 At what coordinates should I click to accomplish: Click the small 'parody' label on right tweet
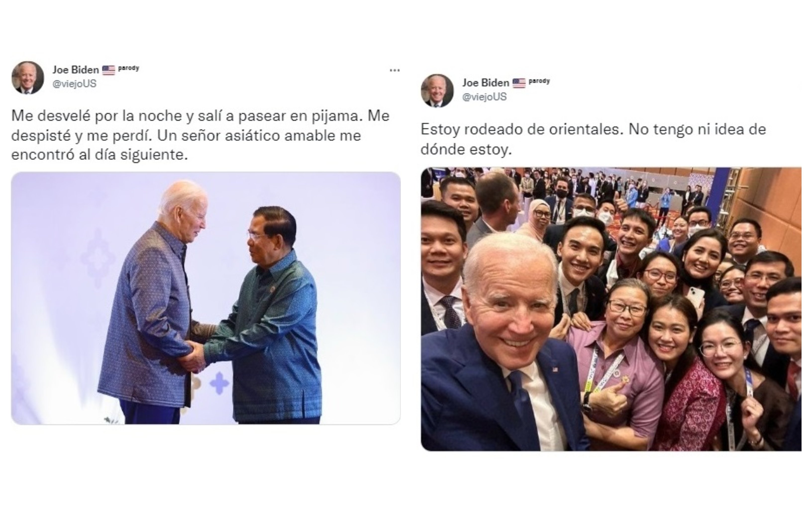coord(539,81)
